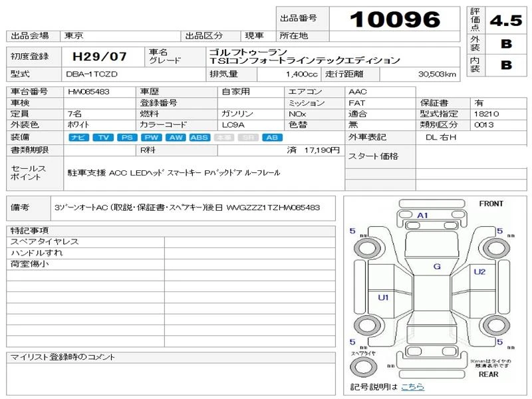Click the TSIコンフォートライン grade name line

click(305, 61)
